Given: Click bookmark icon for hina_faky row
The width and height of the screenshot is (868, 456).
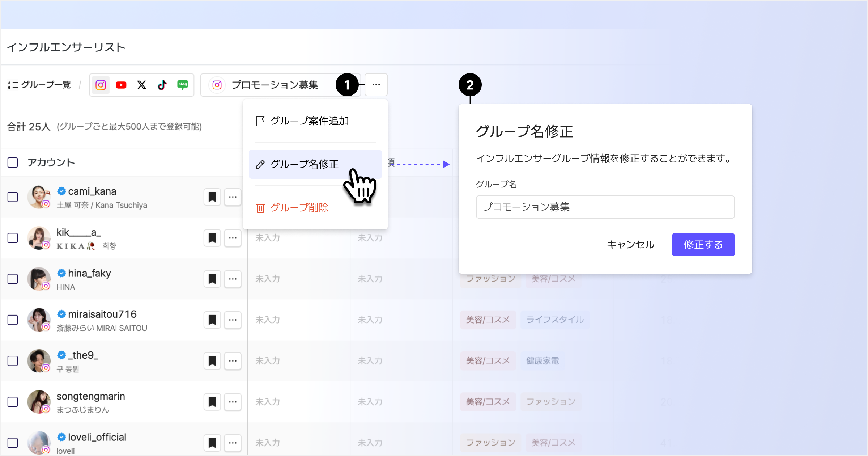Looking at the screenshot, I should [212, 279].
